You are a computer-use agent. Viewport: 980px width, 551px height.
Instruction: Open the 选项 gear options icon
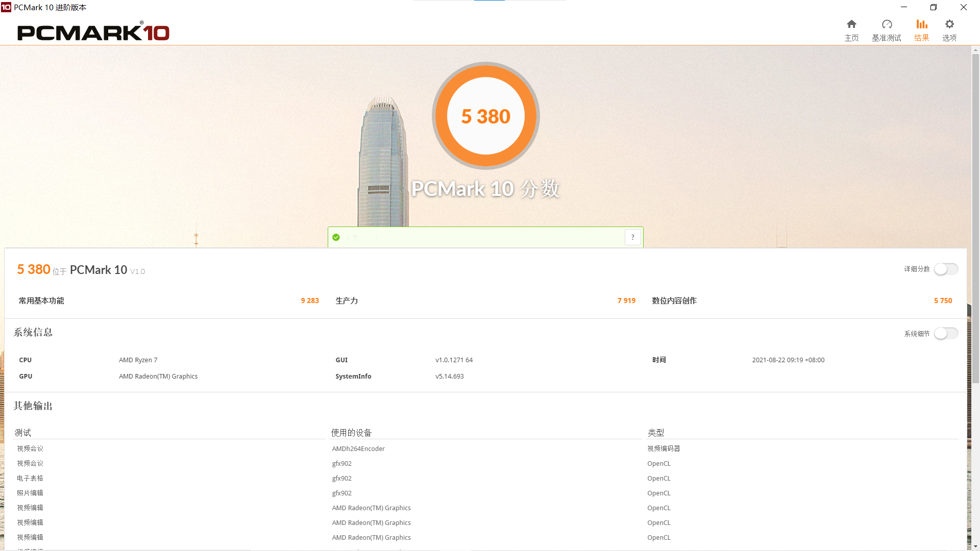pyautogui.click(x=949, y=24)
